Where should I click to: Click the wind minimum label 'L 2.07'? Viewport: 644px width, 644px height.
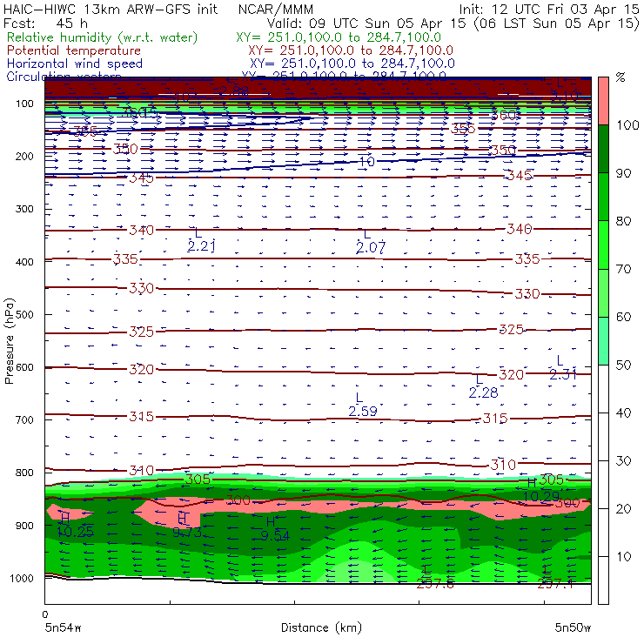coord(371,242)
